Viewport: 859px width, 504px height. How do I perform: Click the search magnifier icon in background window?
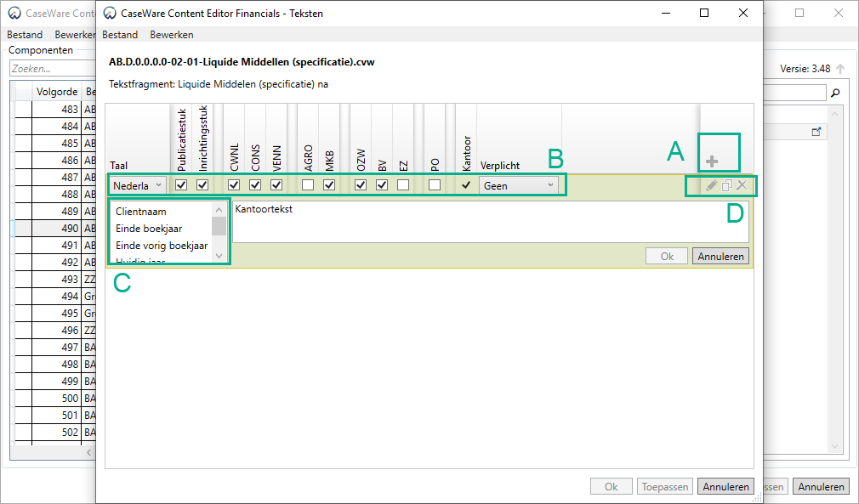coord(835,93)
